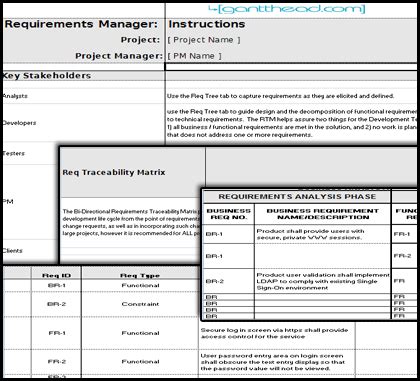Select the BR-1 cell beside 'secure, private' sessions text
This screenshot has height=381, width=420.
[229, 234]
